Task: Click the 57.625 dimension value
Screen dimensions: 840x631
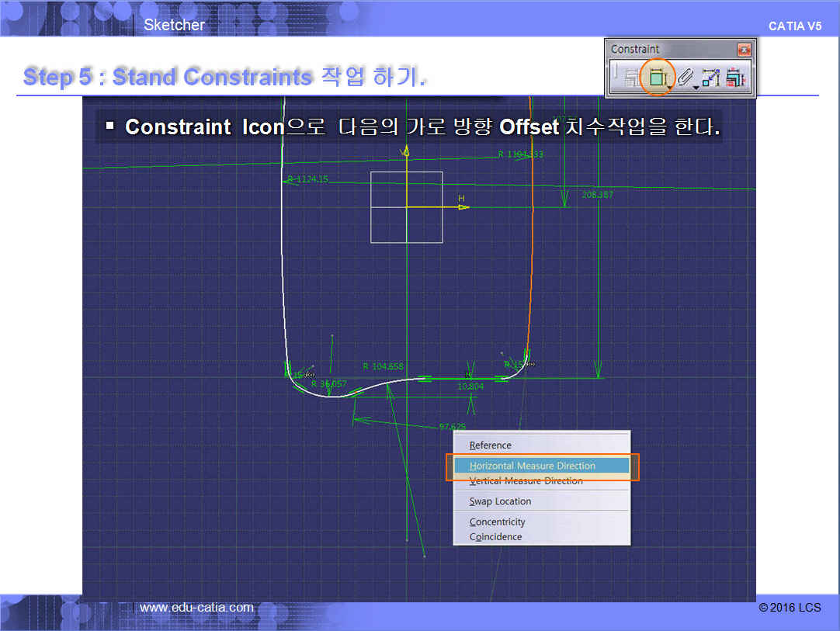Action: tap(452, 427)
